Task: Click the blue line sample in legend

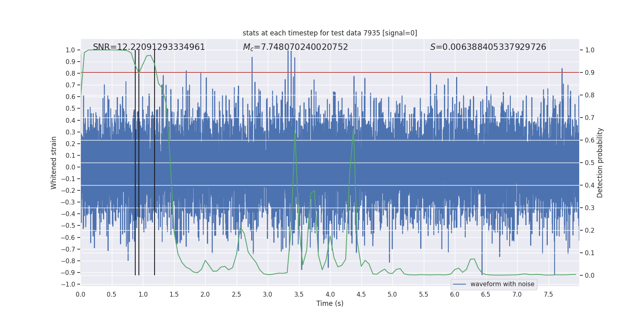Action: tap(460, 284)
